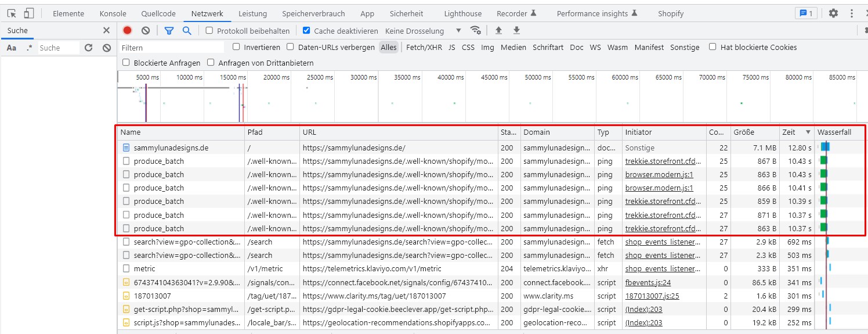The height and width of the screenshot is (334, 868).
Task: Clear the network log icon
Action: pos(146,31)
